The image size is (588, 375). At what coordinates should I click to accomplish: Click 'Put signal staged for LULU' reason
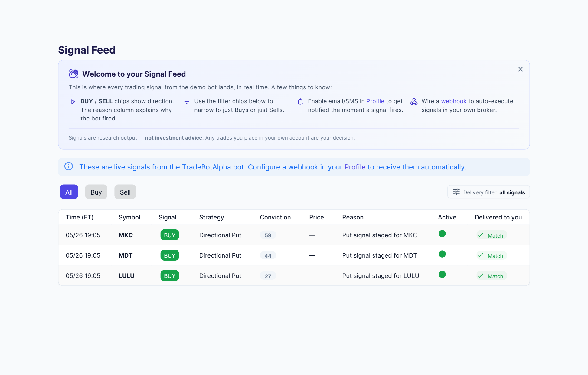coord(381,276)
